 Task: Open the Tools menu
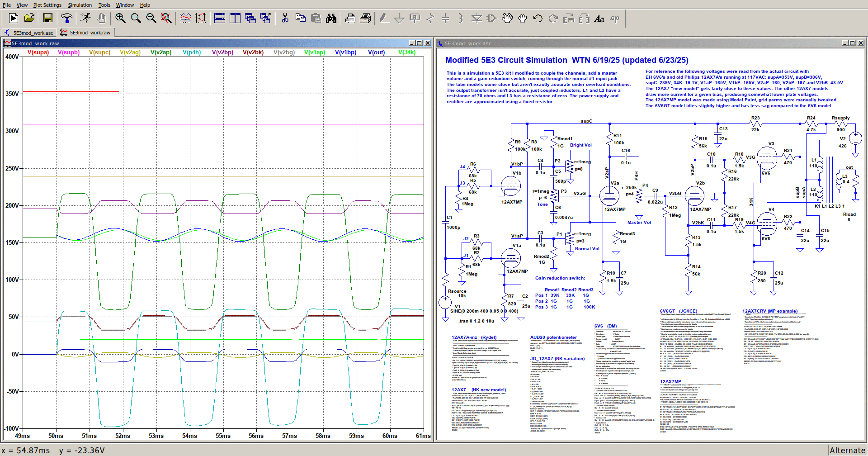pos(104,5)
